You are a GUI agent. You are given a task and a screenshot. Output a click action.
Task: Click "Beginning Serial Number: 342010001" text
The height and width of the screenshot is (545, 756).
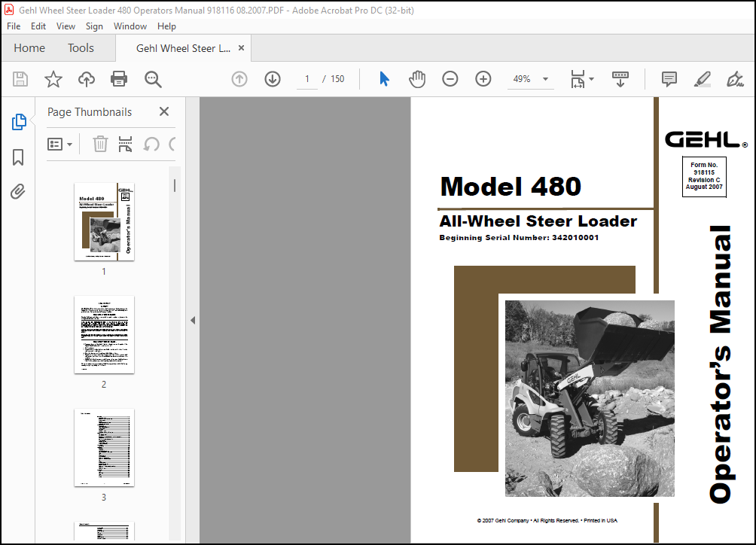(x=519, y=238)
